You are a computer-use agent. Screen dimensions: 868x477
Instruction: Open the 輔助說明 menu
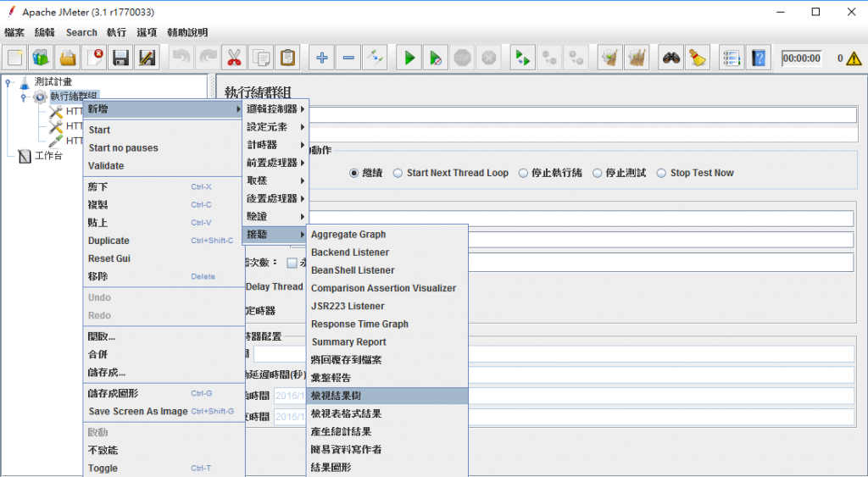187,33
